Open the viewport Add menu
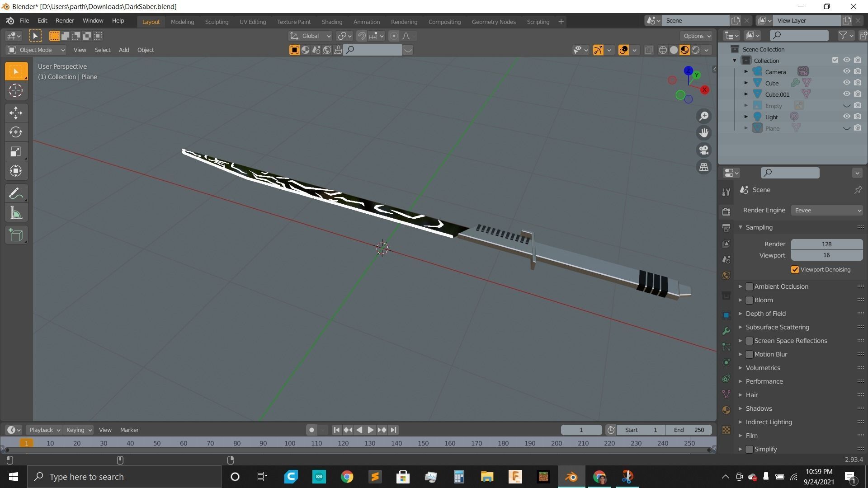 (123, 50)
